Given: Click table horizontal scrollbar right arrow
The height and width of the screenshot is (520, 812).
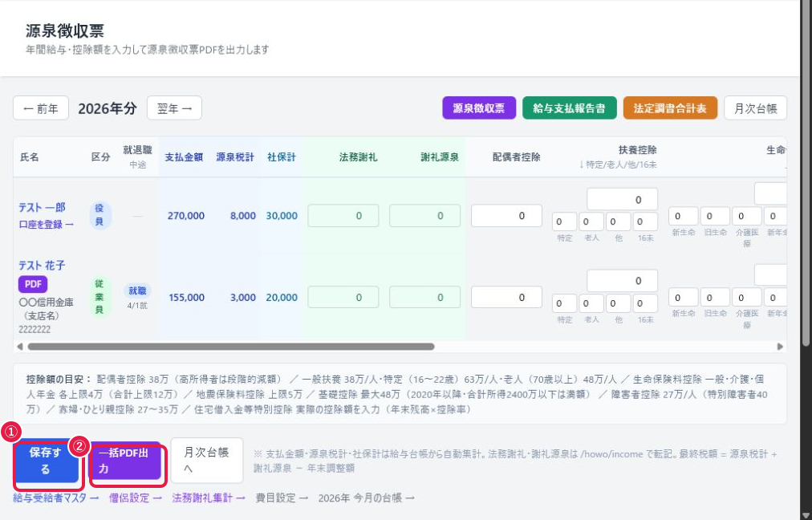Looking at the screenshot, I should pyautogui.click(x=780, y=347).
